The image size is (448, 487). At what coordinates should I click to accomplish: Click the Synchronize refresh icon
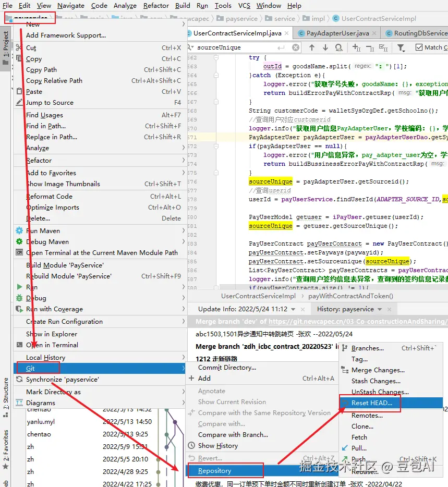click(x=19, y=379)
